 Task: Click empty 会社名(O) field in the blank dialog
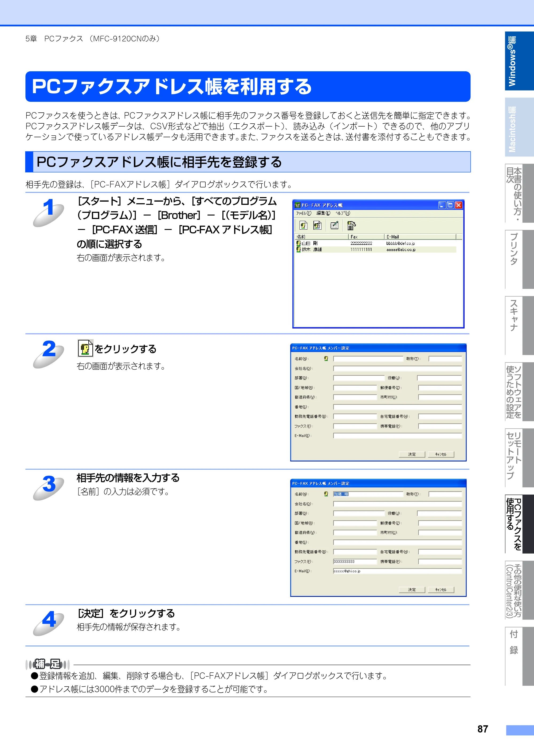(397, 369)
